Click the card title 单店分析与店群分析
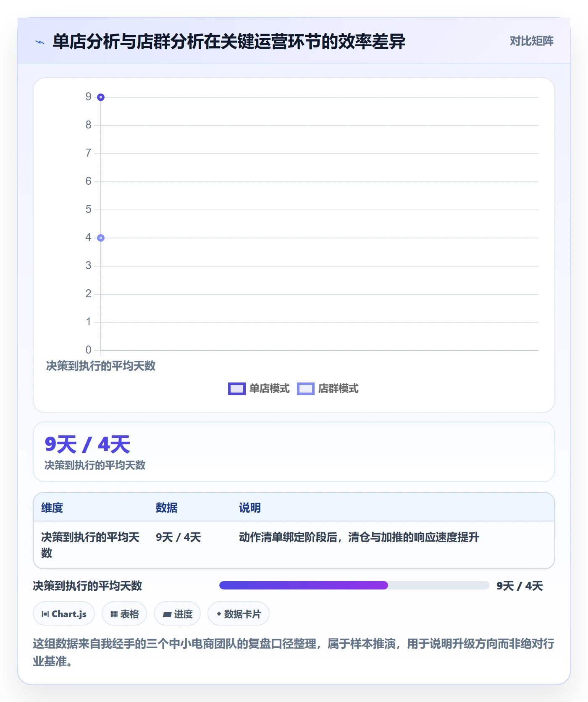 click(x=229, y=42)
